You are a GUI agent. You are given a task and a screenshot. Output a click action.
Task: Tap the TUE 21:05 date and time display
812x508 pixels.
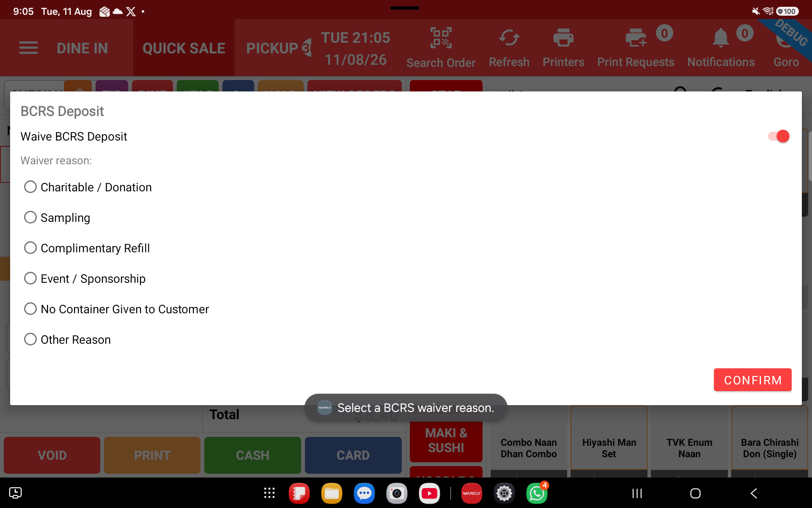click(x=356, y=48)
